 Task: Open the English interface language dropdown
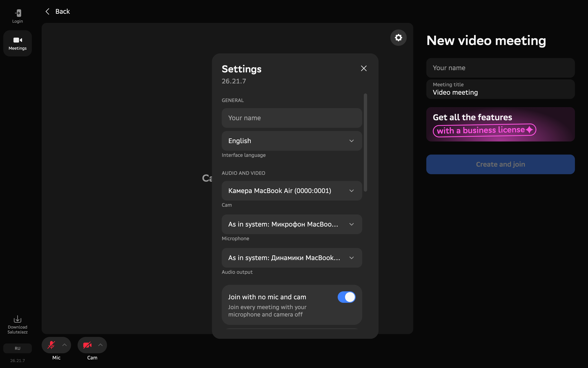(x=292, y=141)
